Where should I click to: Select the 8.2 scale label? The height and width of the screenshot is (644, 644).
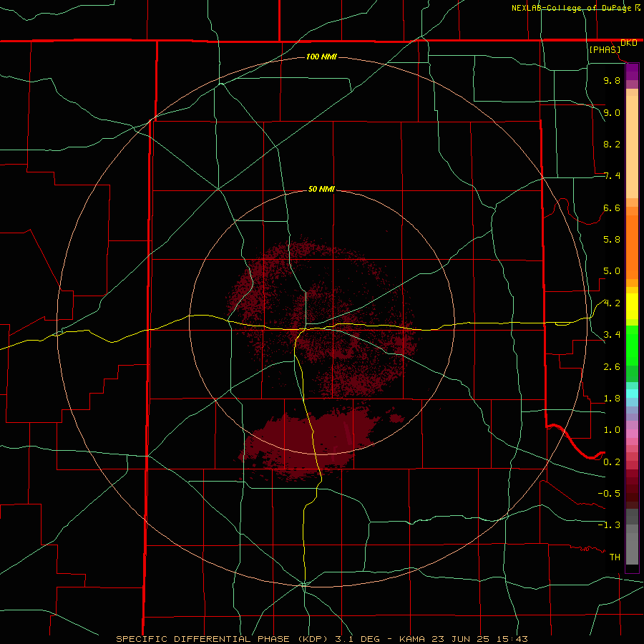click(612, 144)
